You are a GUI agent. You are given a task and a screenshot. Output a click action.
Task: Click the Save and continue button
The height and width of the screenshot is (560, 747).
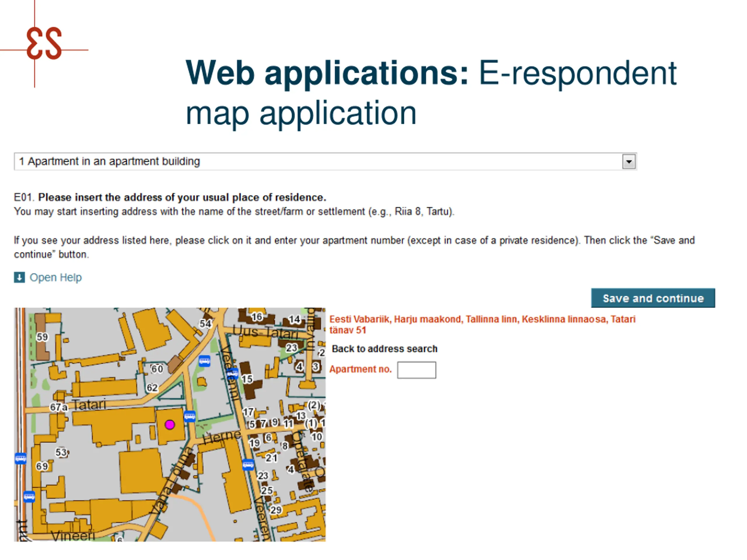tap(653, 298)
